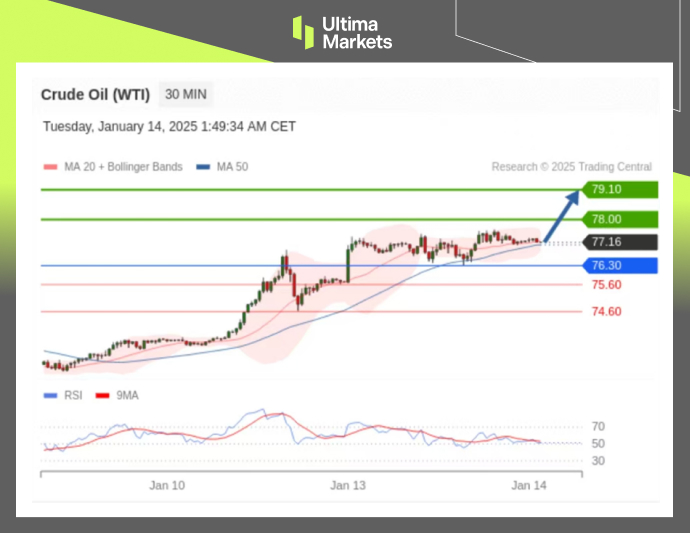
Task: Click the blue MA 50 legend marker
Action: [x=204, y=167]
